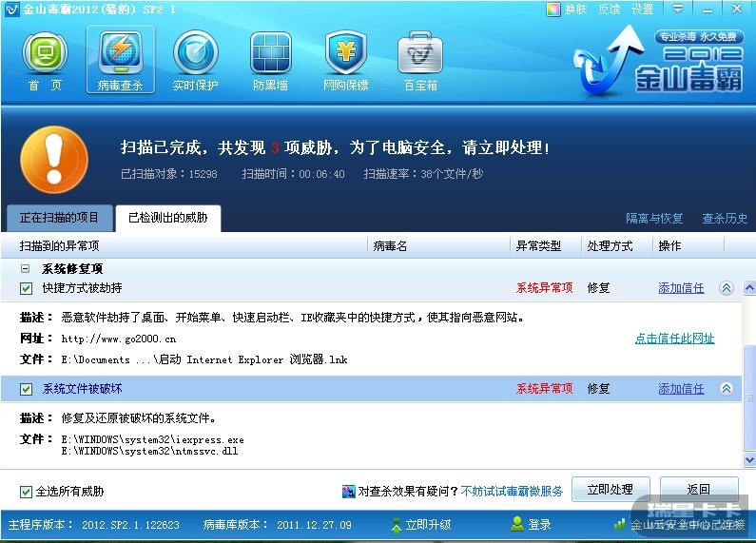Click version 2012.SP2.1.122623 text
Viewport: 756px width, 543px height.
[x=130, y=525]
